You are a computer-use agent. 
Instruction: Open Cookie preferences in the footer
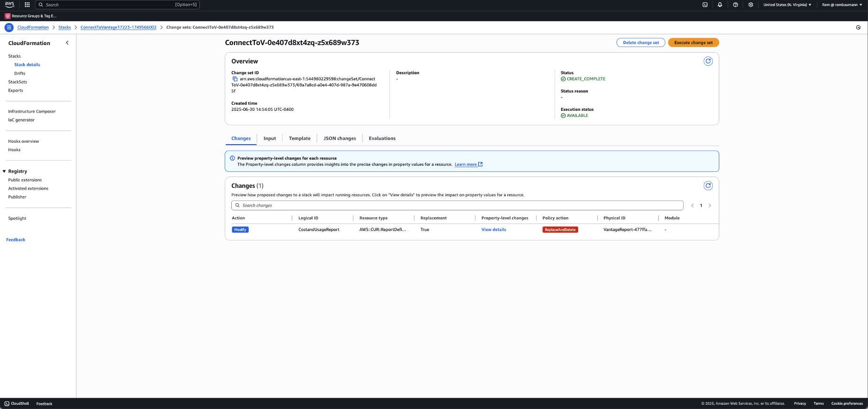tap(847, 404)
